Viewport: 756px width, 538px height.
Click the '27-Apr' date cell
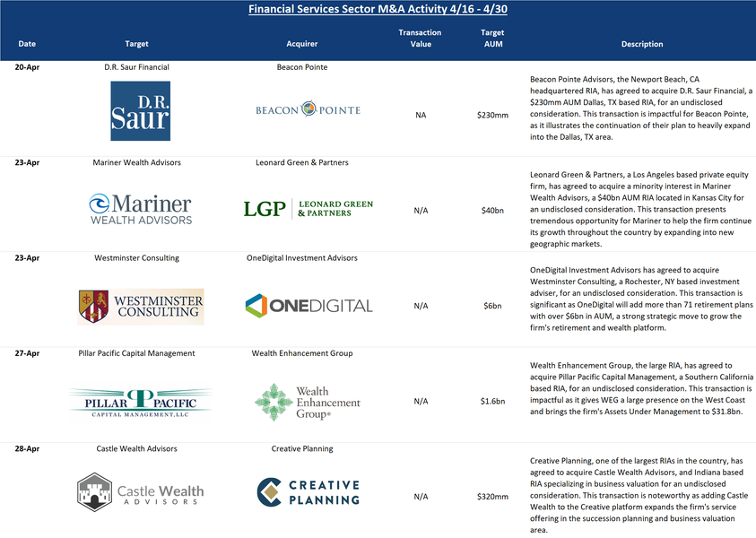click(x=27, y=353)
